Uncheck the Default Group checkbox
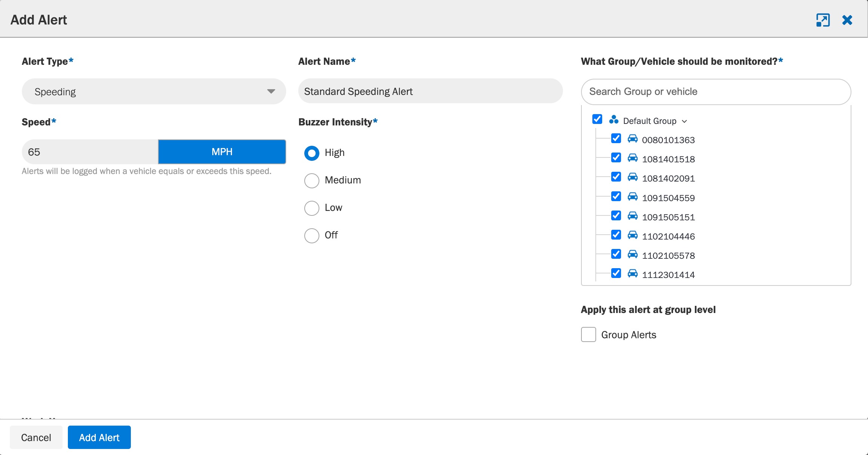868x455 pixels. click(x=597, y=119)
